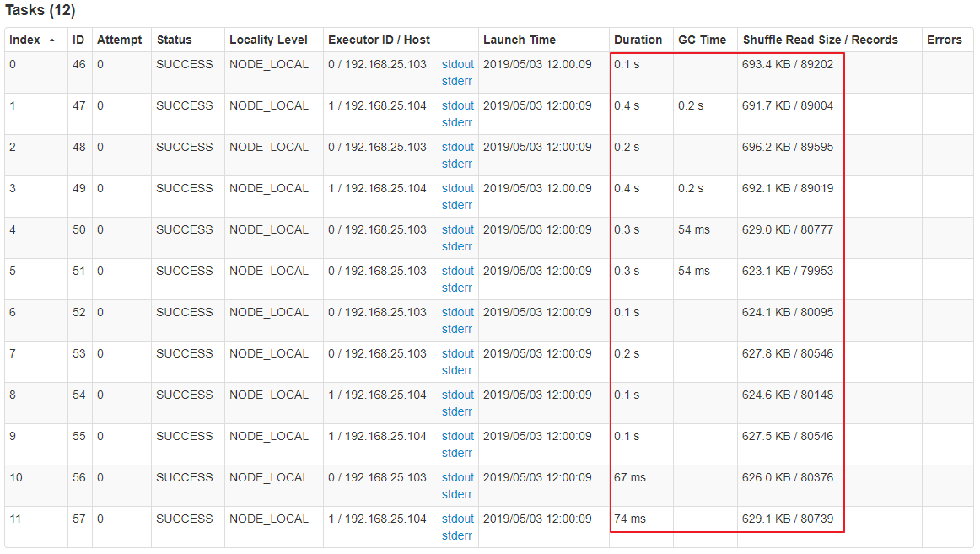Open stdout log for task ID 49
This screenshot has height=554, width=980.
[x=457, y=188]
